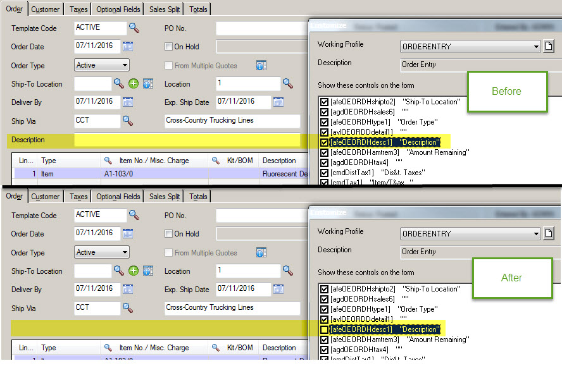
Task: Click Description field in Before order form
Action: pos(187,140)
